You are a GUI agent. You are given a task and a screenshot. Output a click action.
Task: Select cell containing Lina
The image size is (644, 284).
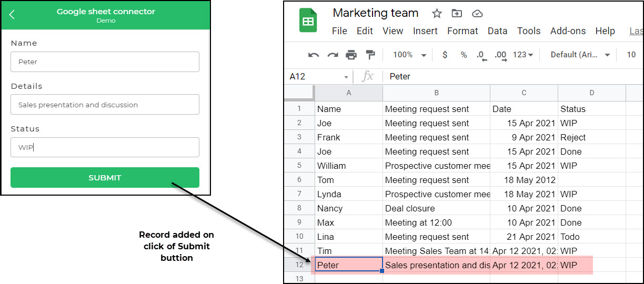(348, 237)
